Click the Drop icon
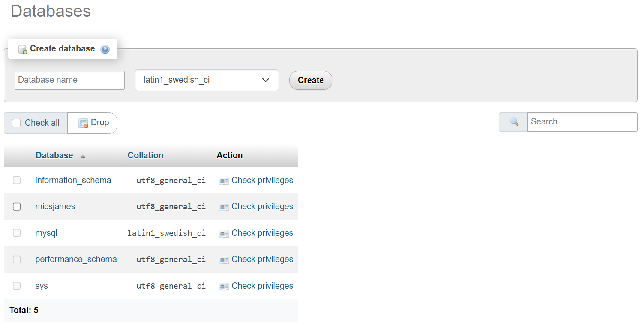Image resolution: width=644 pixels, height=329 pixels. [83, 123]
